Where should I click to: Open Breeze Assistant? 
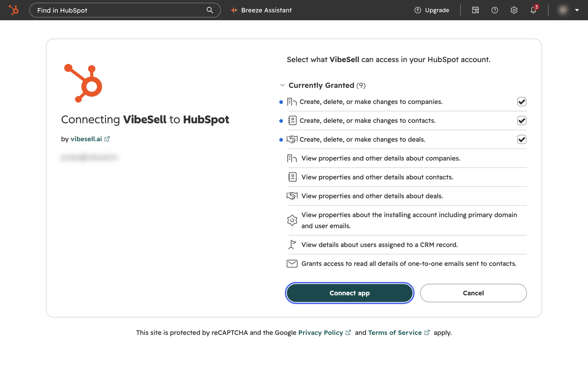tap(261, 10)
